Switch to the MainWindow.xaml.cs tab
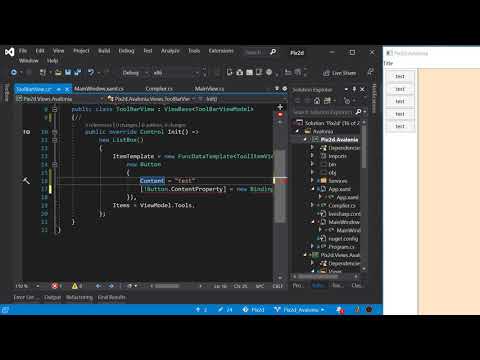The height and width of the screenshot is (360, 480). click(99, 89)
